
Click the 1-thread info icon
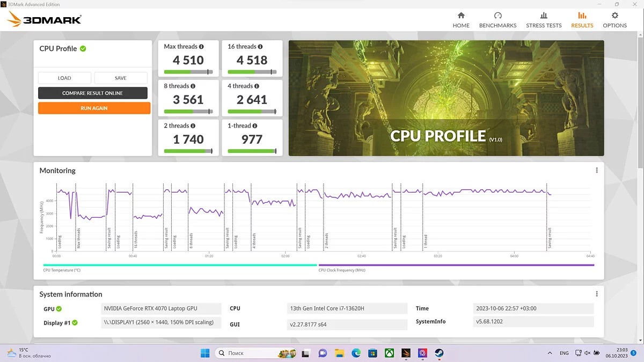pyautogui.click(x=255, y=126)
